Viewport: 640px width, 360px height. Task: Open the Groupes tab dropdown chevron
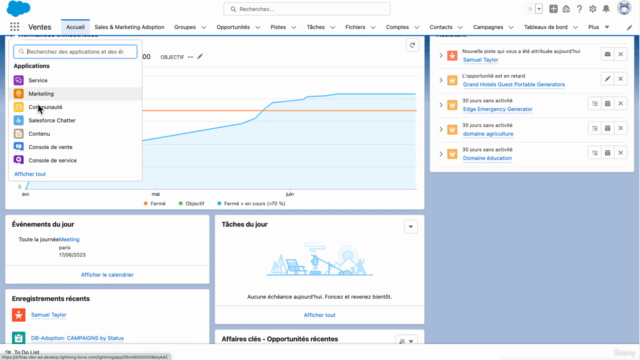pyautogui.click(x=204, y=27)
